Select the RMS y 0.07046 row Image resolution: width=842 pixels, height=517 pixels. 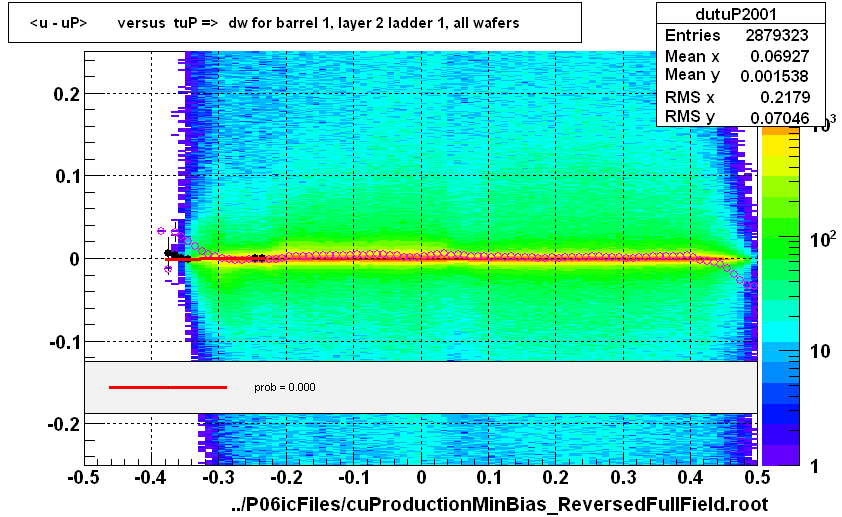pyautogui.click(x=736, y=116)
